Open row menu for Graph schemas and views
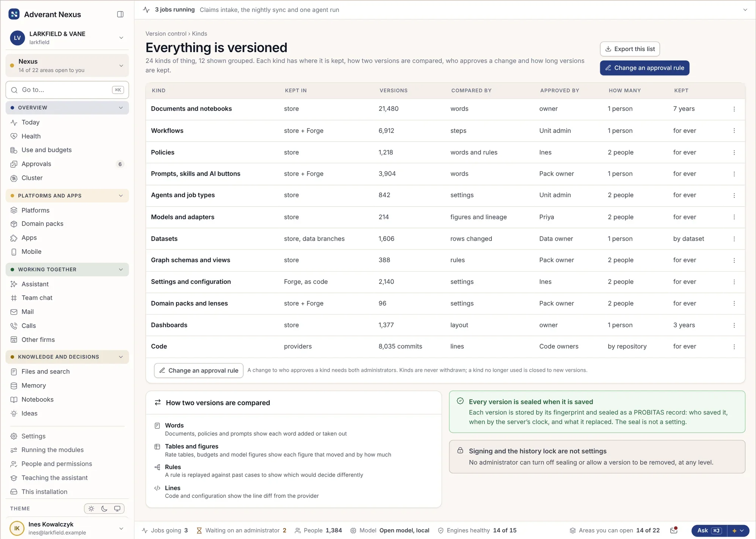This screenshot has width=756, height=539. (734, 260)
